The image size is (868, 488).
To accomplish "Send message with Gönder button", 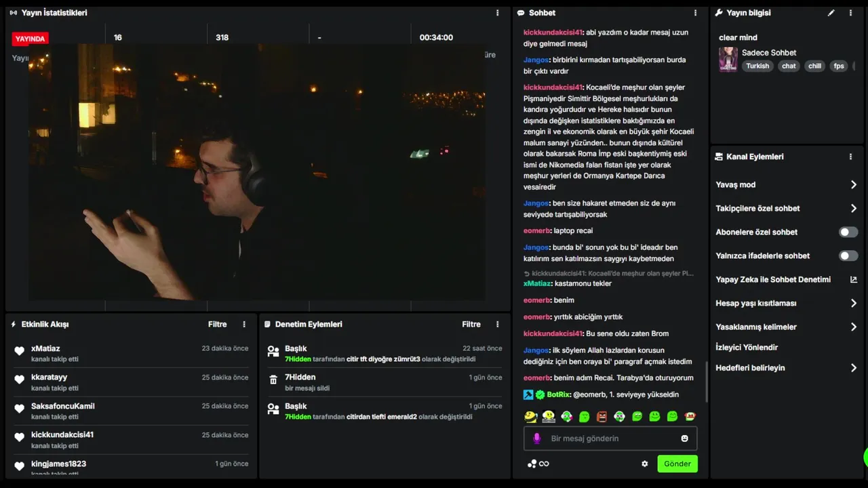I will click(x=677, y=464).
